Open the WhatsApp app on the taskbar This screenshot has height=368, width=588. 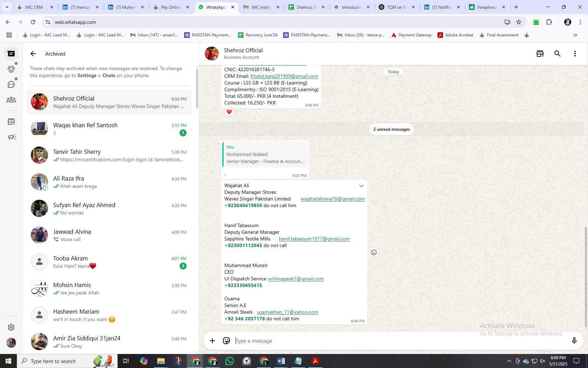coord(230,361)
